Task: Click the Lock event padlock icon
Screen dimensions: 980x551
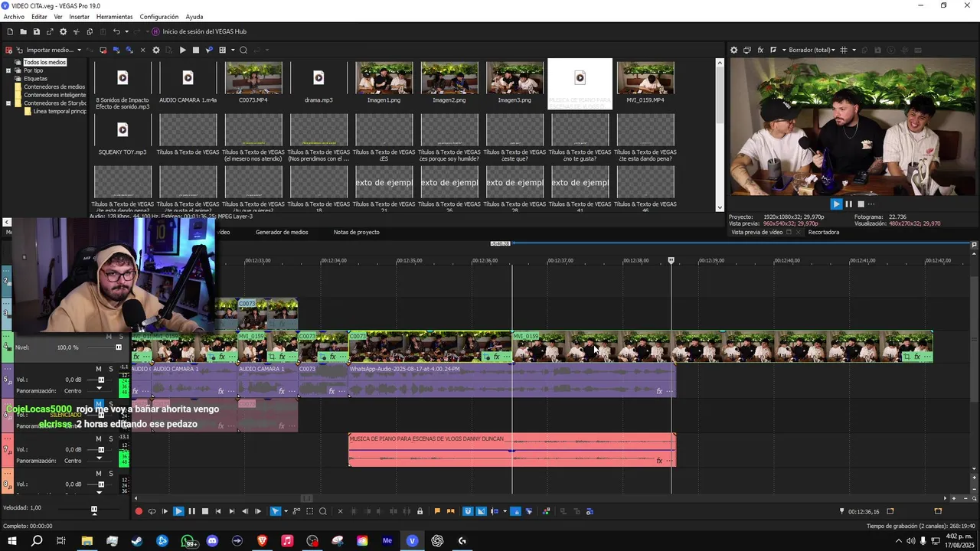Action: point(420,511)
